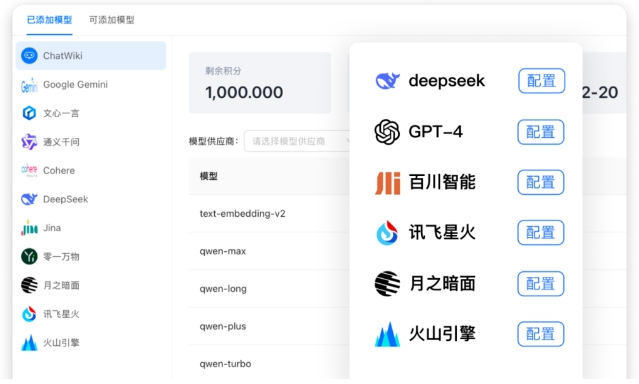Click the 百川智能 name text in popup

click(443, 182)
